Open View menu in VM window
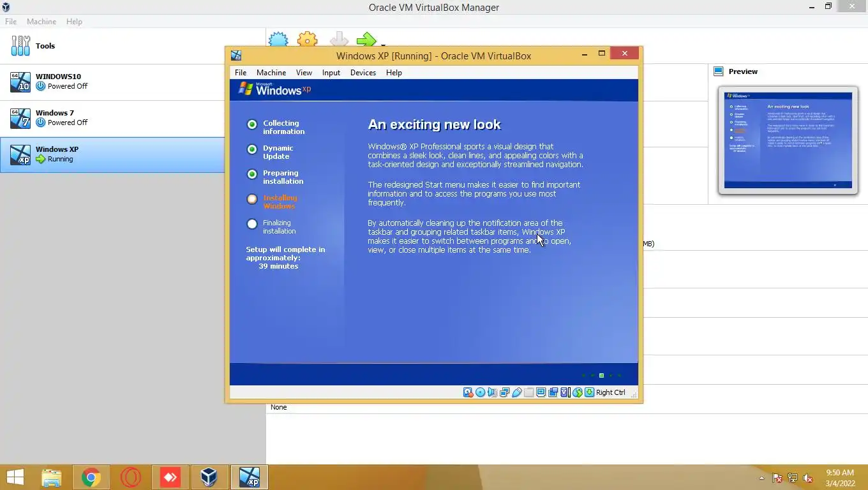The height and width of the screenshot is (490, 868). (304, 73)
